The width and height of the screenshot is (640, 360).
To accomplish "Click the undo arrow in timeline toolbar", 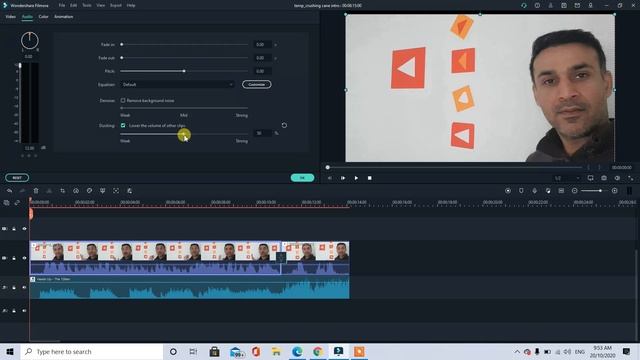I will coord(9,191).
